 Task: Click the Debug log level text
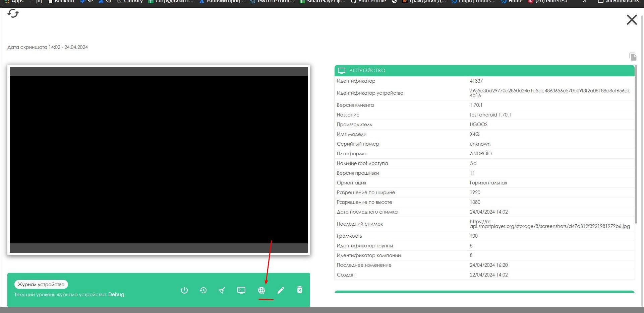pyautogui.click(x=116, y=295)
